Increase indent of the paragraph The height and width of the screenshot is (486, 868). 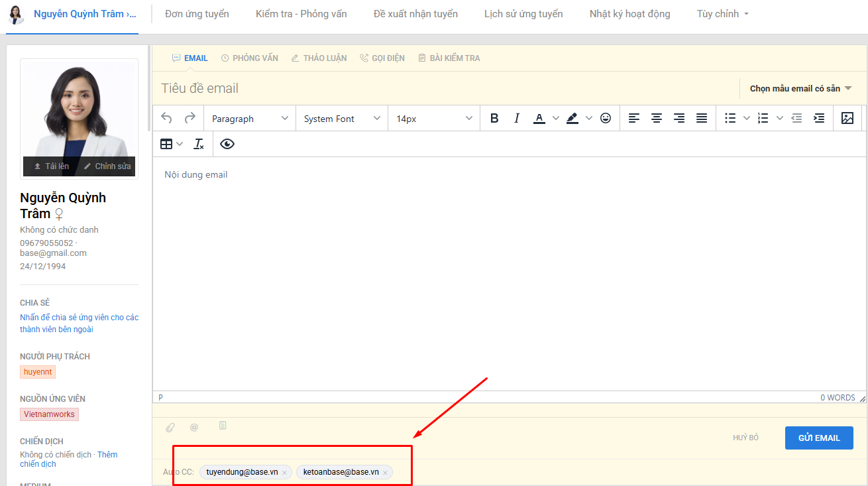[819, 118]
